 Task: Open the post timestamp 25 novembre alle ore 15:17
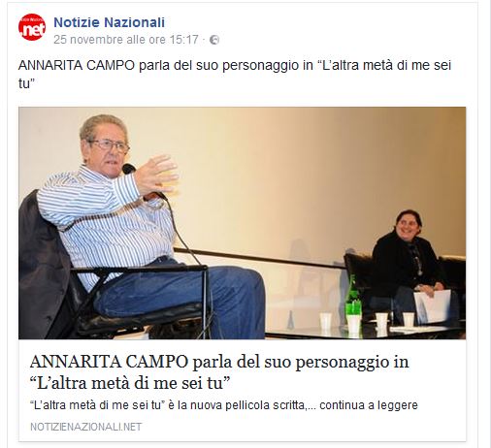click(x=126, y=40)
